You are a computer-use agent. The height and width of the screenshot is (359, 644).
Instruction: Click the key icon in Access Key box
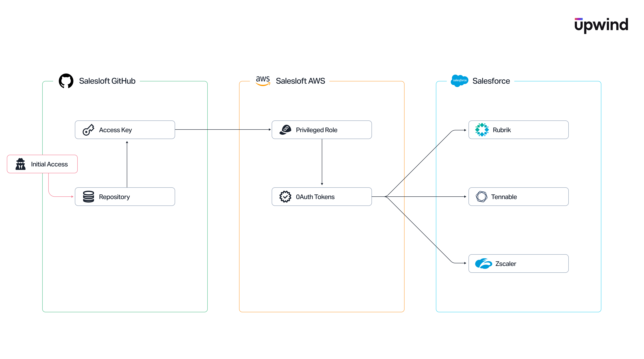pos(88,130)
